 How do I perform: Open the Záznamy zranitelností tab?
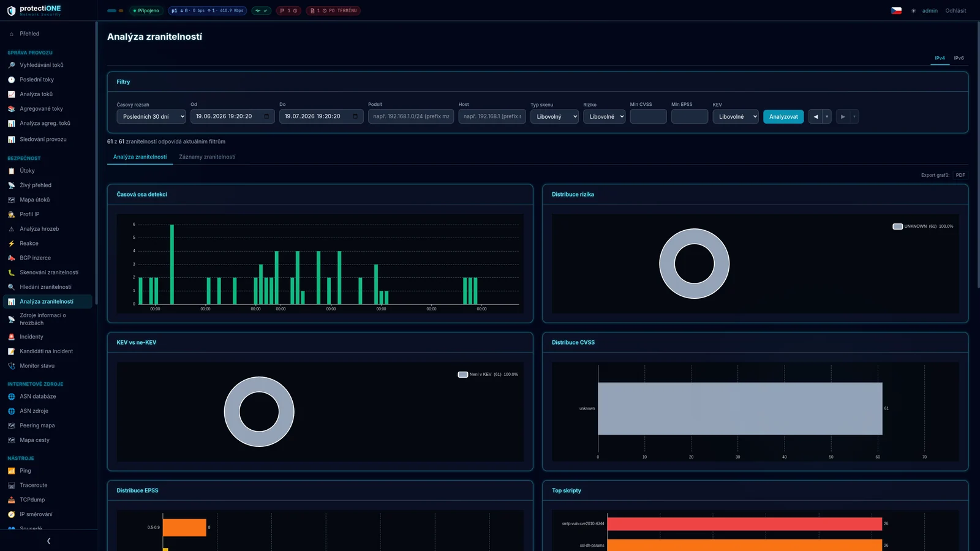[207, 157]
